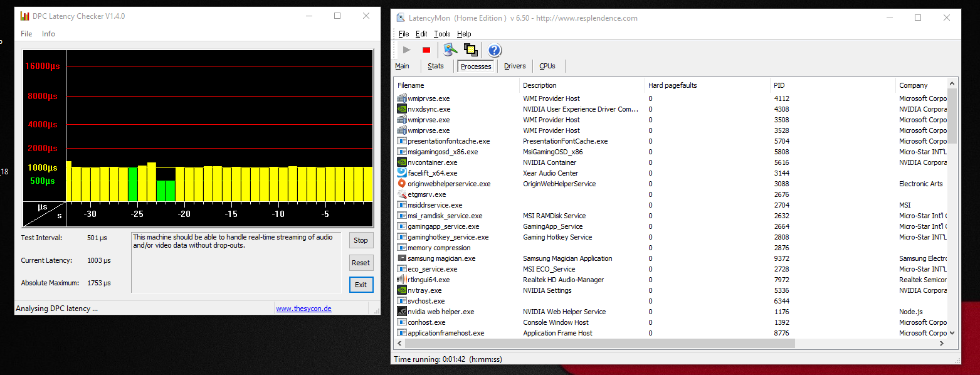The width and height of the screenshot is (980, 375).
Task: Select the gaminghotkey_service.exe row
Action: [x=670, y=236]
